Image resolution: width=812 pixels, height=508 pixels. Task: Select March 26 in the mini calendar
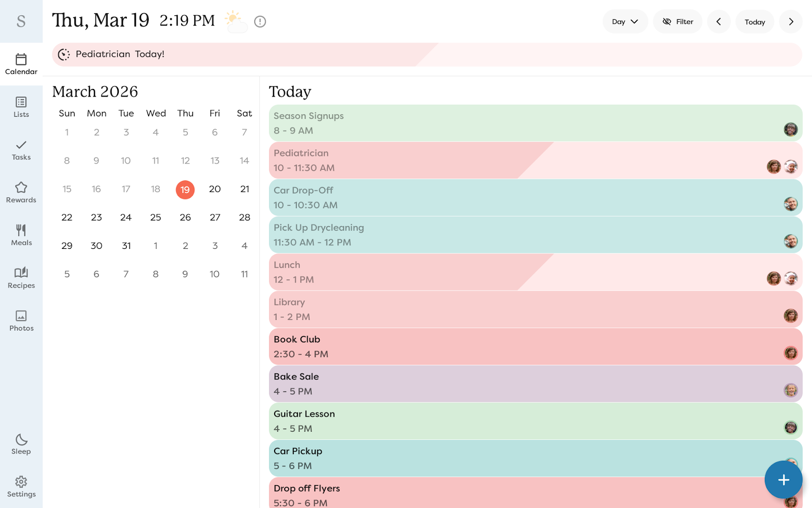coord(185,217)
